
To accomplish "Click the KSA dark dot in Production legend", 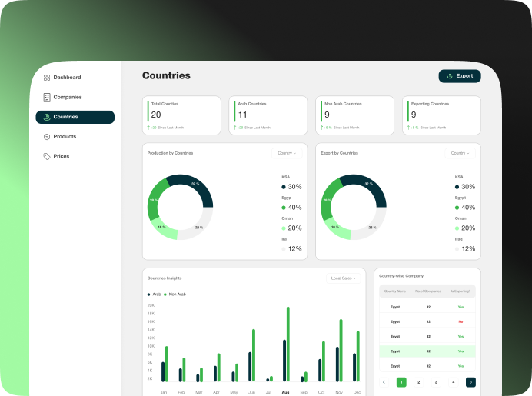I will (284, 187).
